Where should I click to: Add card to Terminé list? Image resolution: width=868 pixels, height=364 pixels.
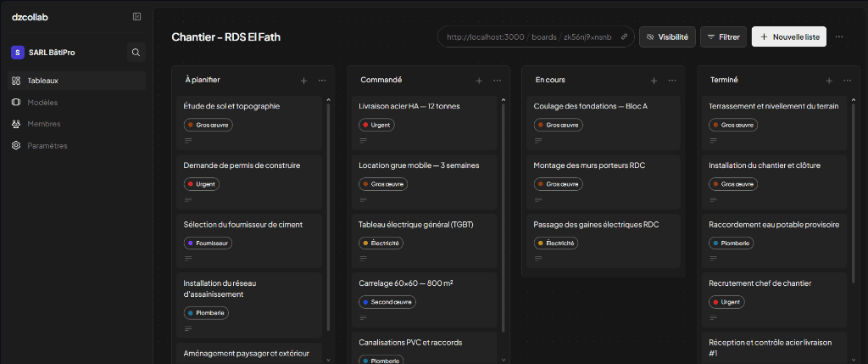tap(829, 81)
